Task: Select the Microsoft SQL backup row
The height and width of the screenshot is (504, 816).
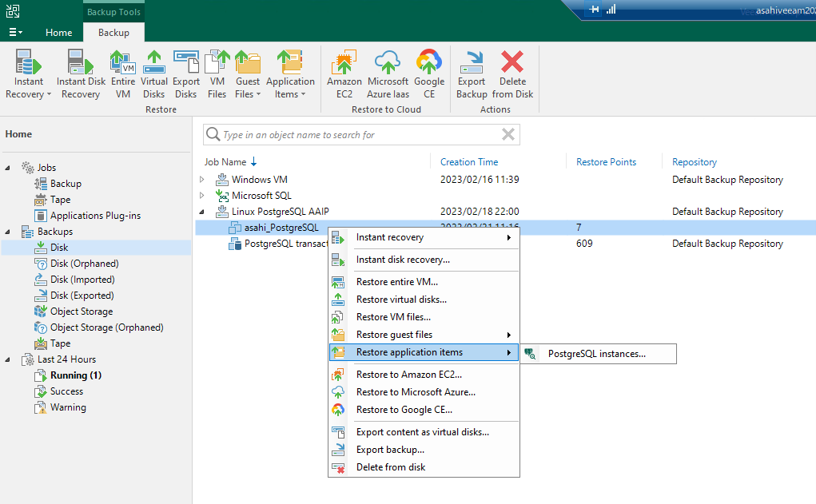Action: coord(505,196)
